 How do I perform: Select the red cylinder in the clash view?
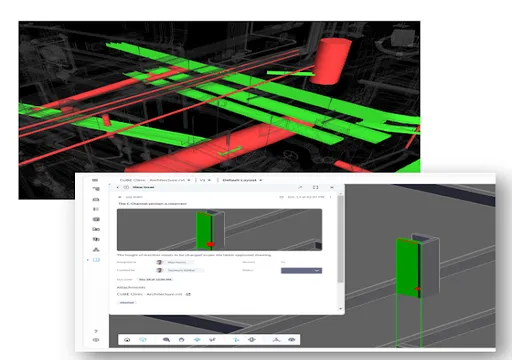(332, 62)
